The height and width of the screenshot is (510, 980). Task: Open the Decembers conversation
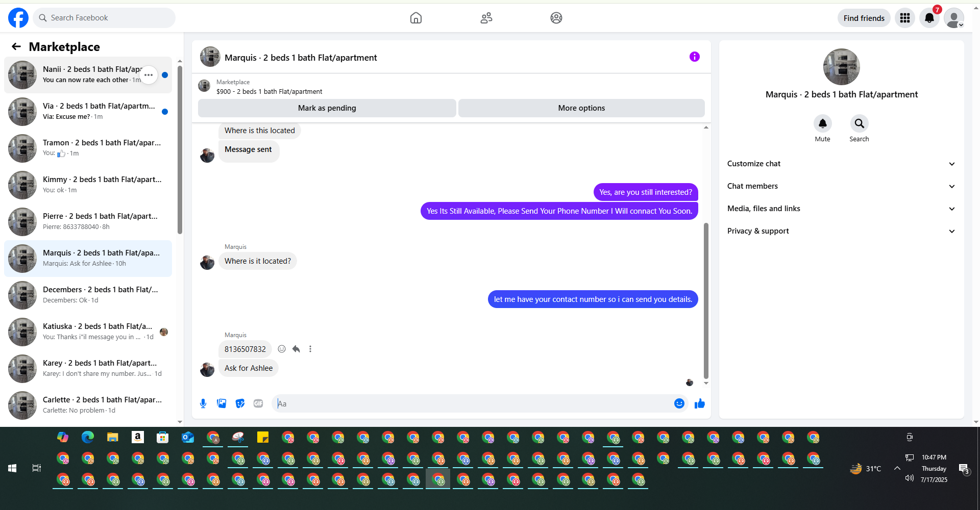click(88, 295)
